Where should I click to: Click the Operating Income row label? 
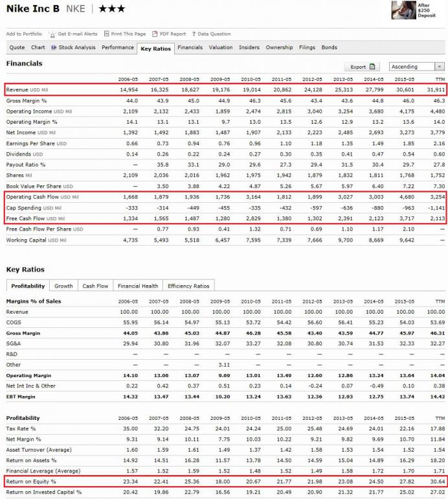pyautogui.click(x=39, y=111)
